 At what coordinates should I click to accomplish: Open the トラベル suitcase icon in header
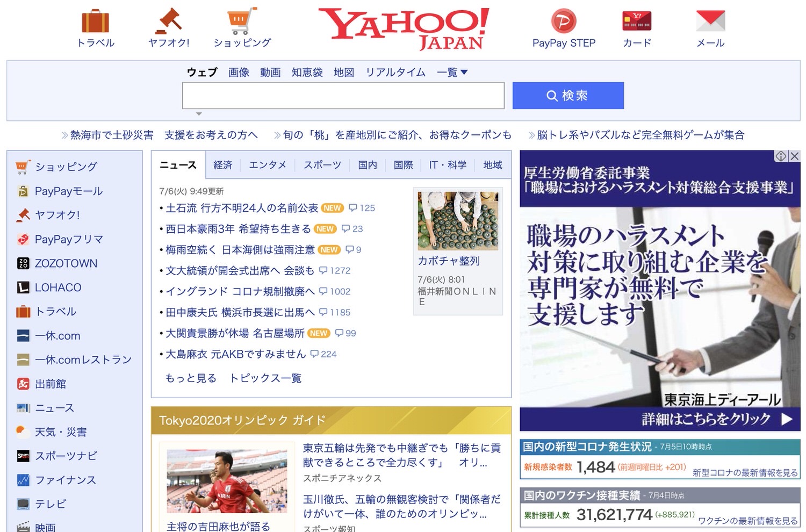(96, 21)
